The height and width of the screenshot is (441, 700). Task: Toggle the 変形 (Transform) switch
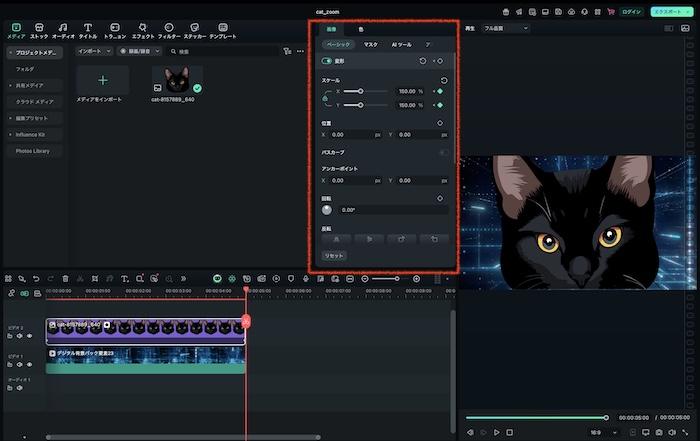click(327, 61)
